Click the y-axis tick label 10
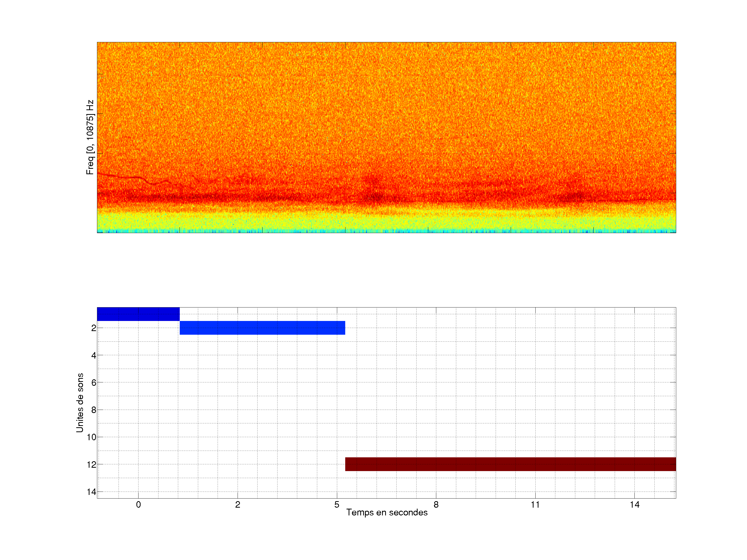The width and height of the screenshot is (747, 560). click(x=92, y=437)
